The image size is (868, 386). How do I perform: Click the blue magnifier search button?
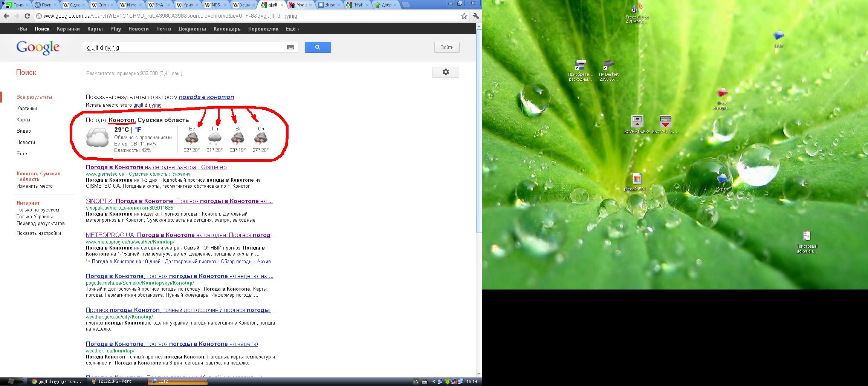point(318,47)
